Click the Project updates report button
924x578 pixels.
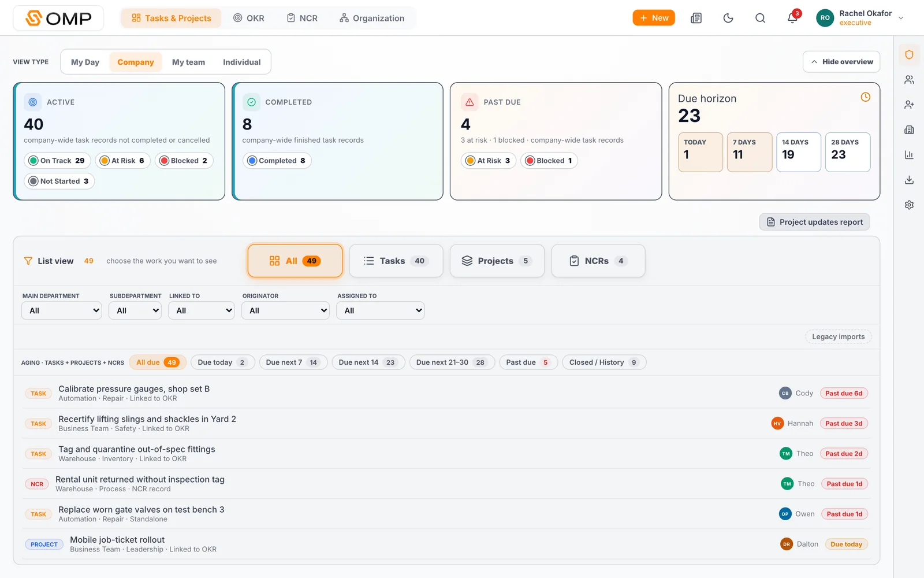click(814, 222)
